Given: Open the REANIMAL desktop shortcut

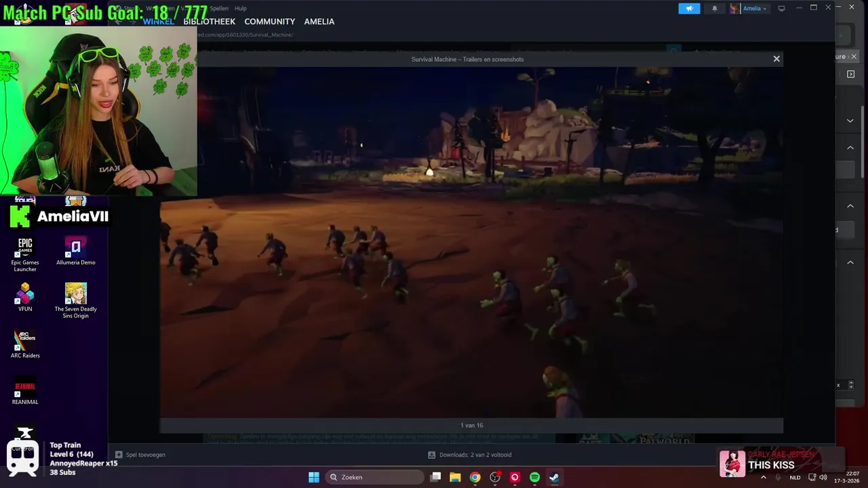Looking at the screenshot, I should (x=25, y=390).
